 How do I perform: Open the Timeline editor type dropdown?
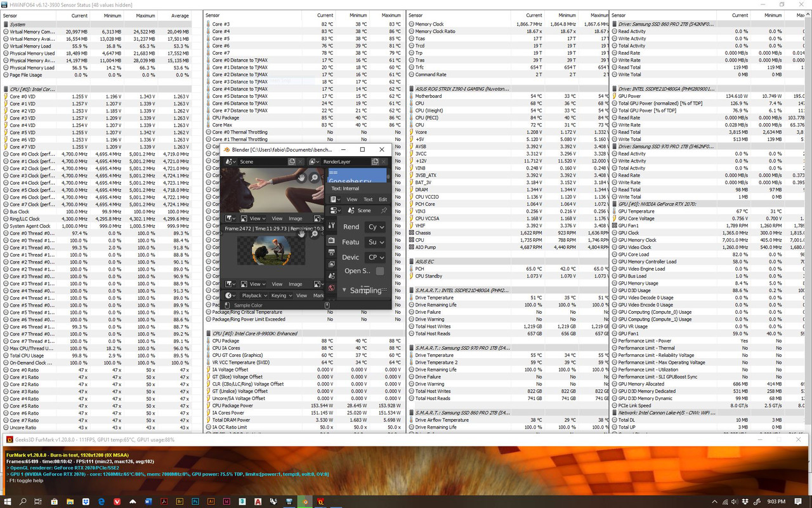pos(230,295)
